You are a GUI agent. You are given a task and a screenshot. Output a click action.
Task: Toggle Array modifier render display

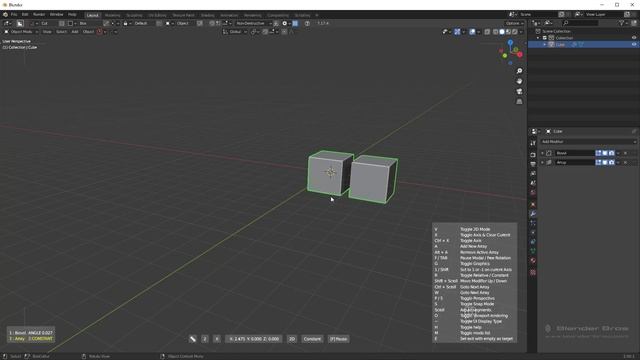pos(611,162)
